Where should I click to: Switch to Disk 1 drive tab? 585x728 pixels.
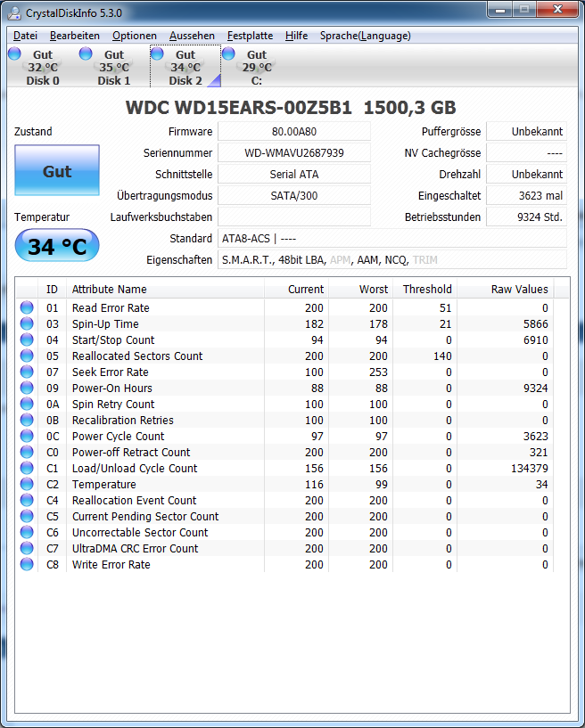pyautogui.click(x=112, y=67)
